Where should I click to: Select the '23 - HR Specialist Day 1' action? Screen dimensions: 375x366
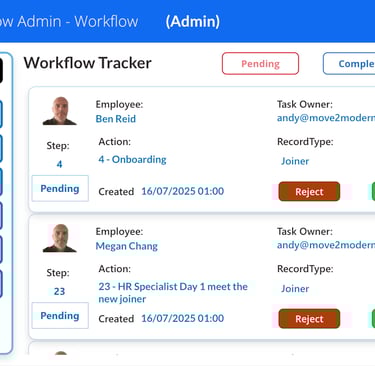click(173, 292)
